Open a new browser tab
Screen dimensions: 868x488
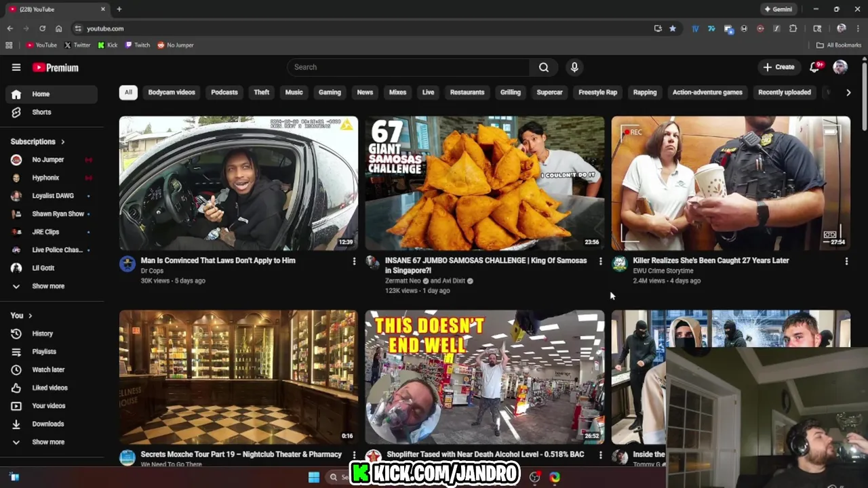(x=119, y=9)
